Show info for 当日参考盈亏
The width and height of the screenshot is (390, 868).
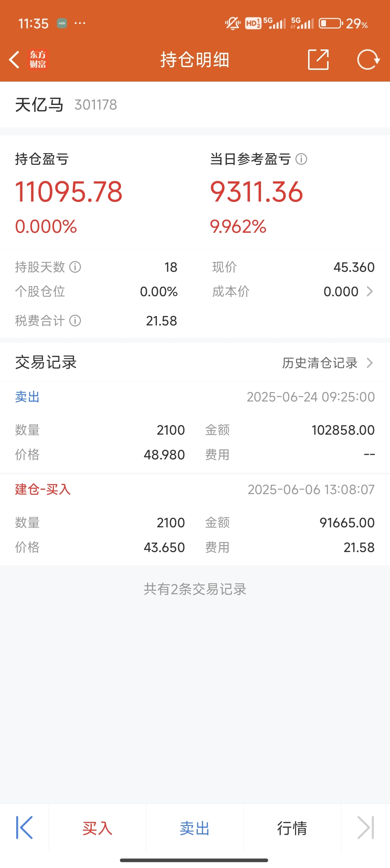[x=301, y=159]
